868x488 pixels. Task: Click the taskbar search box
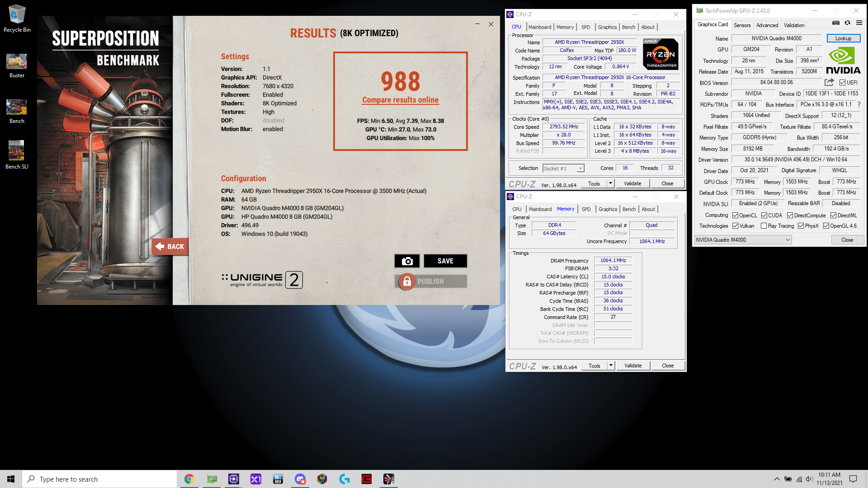[x=99, y=479]
